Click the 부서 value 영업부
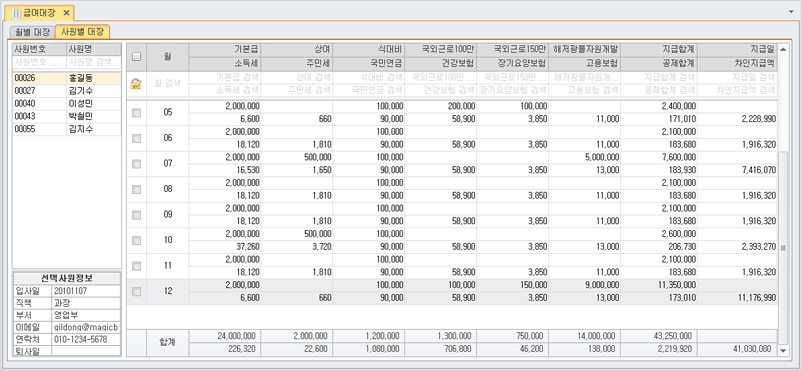 [86, 315]
